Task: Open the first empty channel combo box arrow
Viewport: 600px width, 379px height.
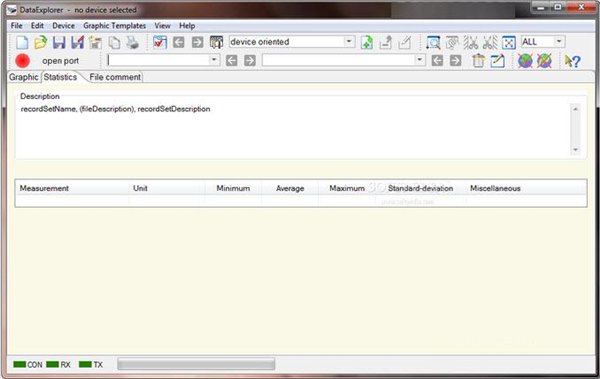Action: click(214, 60)
